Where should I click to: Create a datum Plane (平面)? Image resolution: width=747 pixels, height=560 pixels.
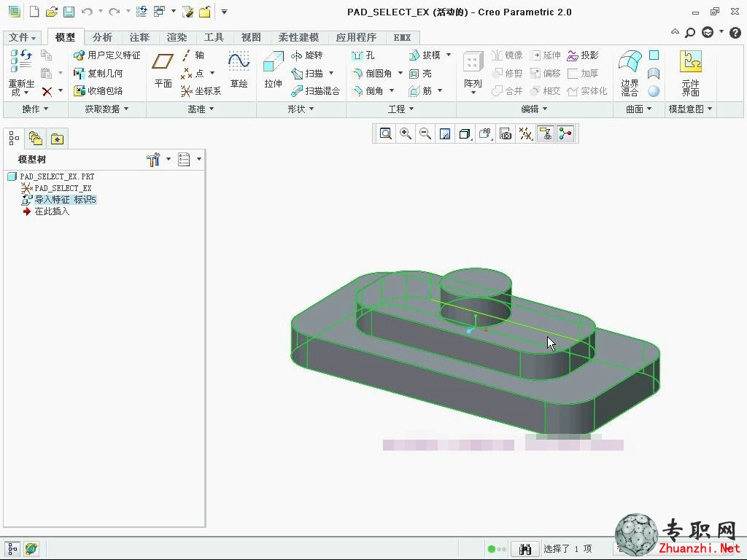coord(163,69)
